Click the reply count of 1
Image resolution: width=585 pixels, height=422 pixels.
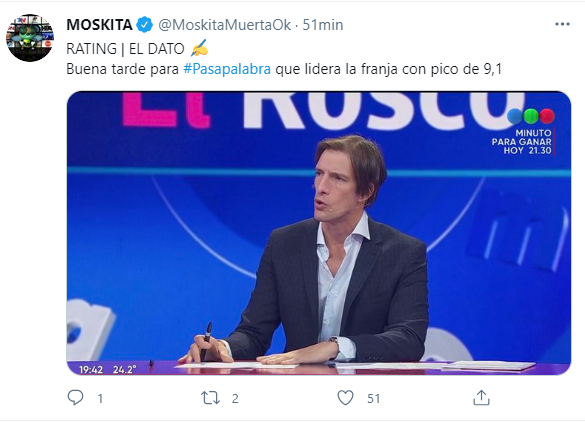[x=100, y=399]
